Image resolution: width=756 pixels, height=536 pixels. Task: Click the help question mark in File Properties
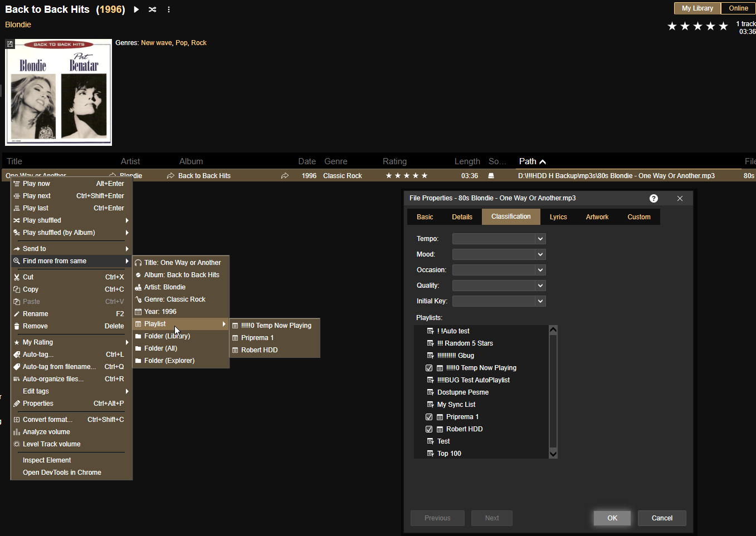(x=653, y=199)
